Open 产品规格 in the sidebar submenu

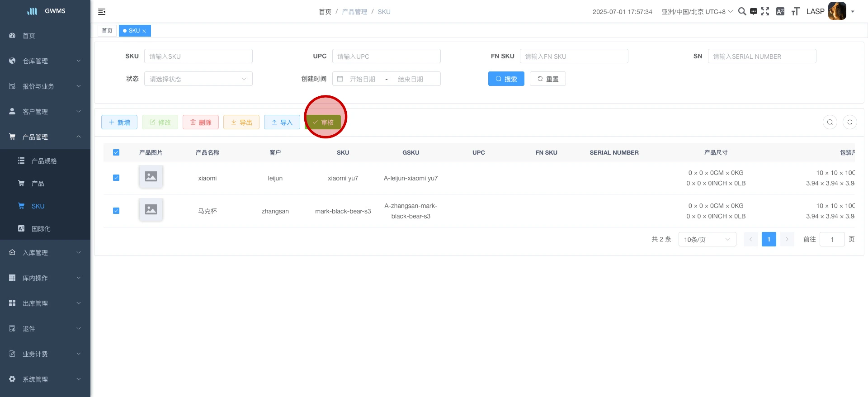click(x=44, y=161)
